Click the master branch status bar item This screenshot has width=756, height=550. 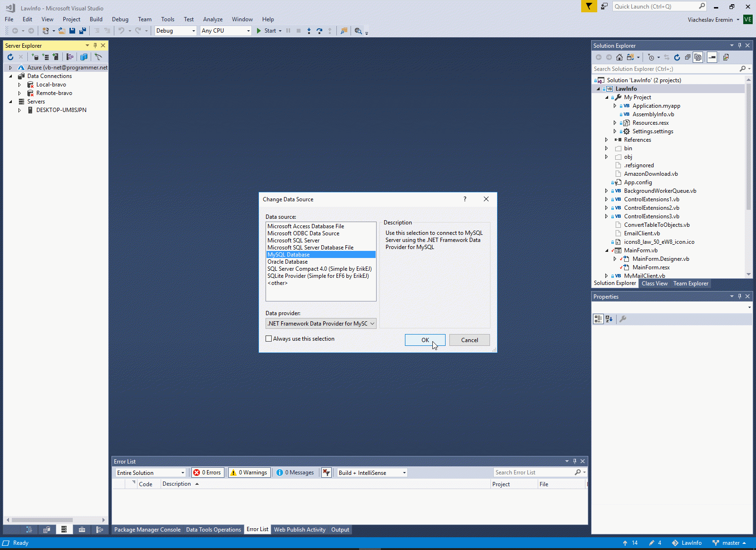click(x=729, y=543)
